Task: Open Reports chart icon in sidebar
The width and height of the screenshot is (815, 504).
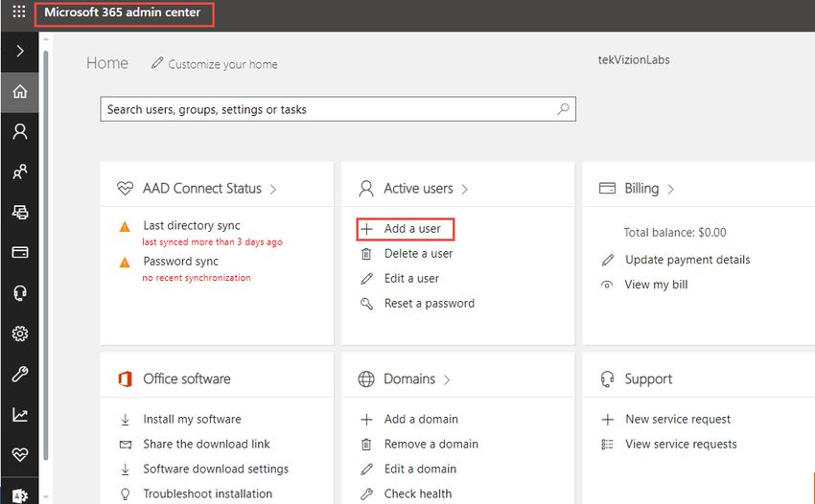Action: click(x=20, y=415)
